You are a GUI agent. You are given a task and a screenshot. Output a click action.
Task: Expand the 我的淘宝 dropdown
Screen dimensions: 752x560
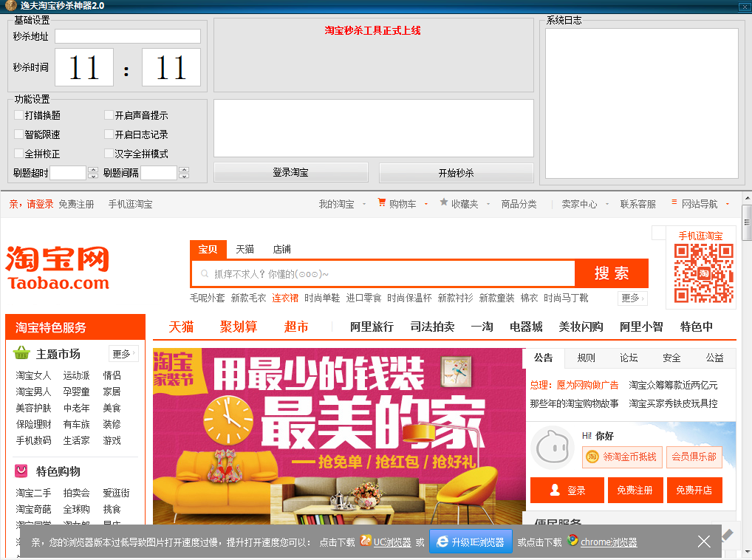pos(338,203)
